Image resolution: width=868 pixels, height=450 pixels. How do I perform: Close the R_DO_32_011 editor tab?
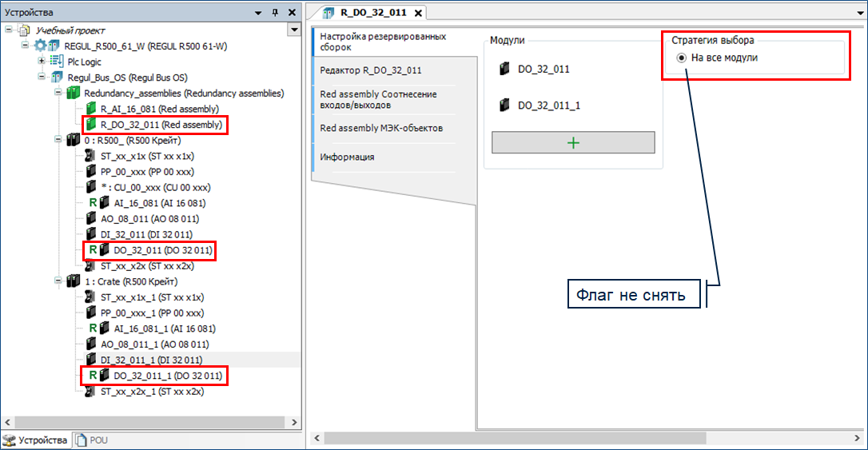(x=417, y=13)
